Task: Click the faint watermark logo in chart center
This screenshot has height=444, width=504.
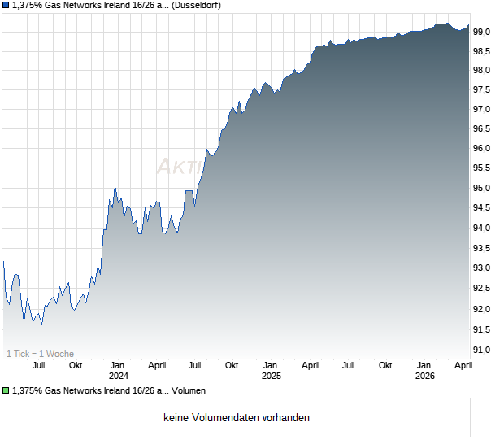Action: (179, 167)
